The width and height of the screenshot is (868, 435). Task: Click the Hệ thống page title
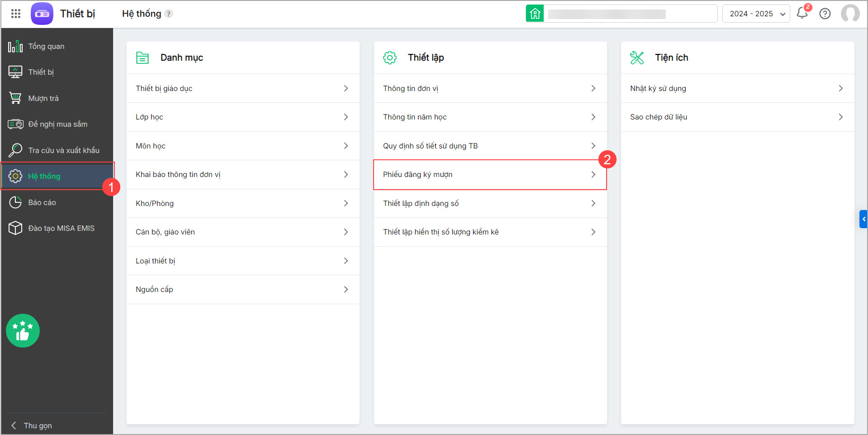click(x=142, y=14)
